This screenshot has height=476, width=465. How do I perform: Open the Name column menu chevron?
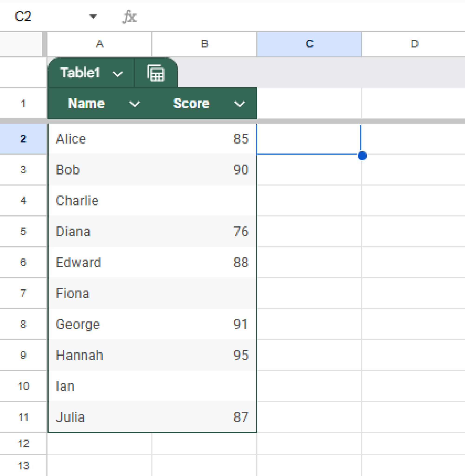(x=135, y=103)
